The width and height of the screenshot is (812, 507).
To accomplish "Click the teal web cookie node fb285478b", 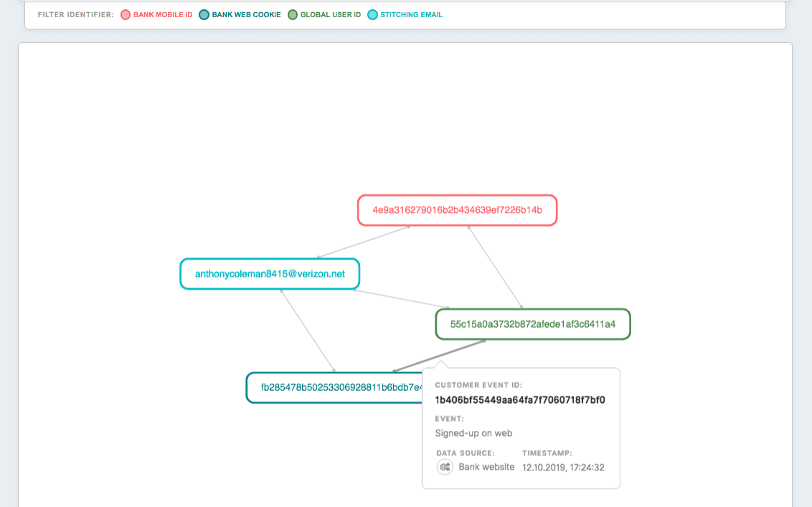I will coord(334,387).
